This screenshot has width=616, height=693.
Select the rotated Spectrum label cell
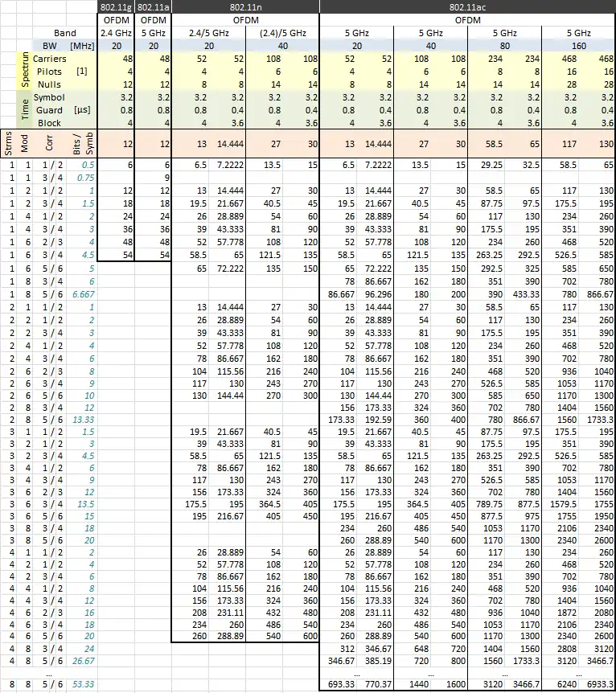coord(24,71)
